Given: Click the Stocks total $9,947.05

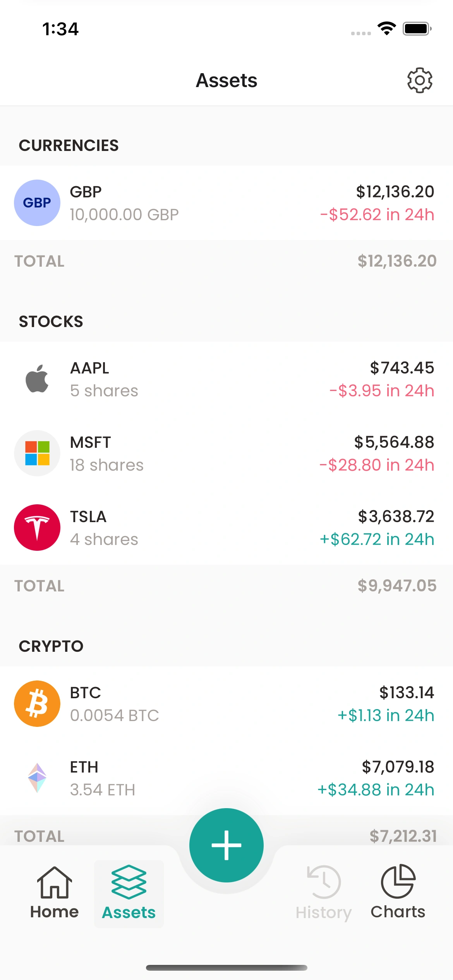Looking at the screenshot, I should point(397,586).
